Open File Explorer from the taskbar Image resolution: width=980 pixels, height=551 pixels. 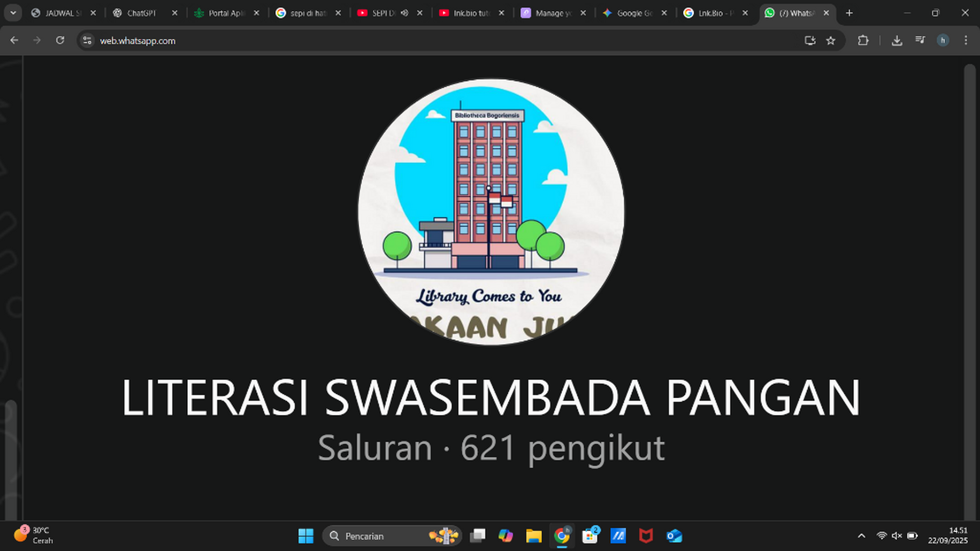[534, 536]
